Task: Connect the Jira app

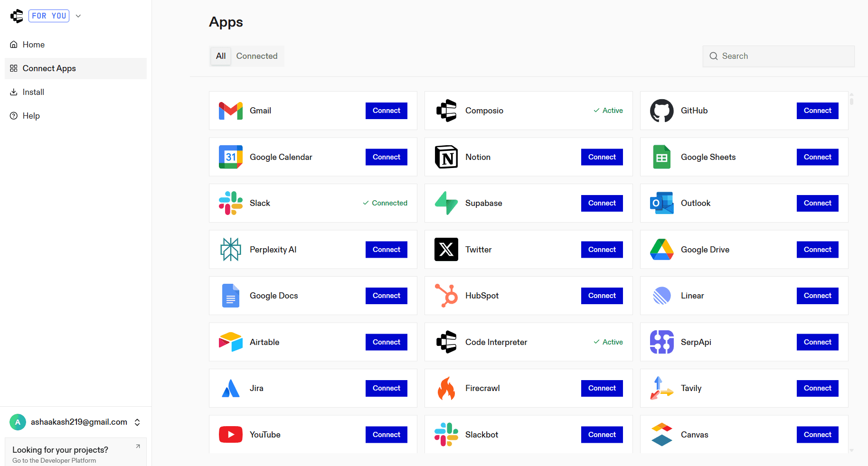Action: [x=387, y=388]
